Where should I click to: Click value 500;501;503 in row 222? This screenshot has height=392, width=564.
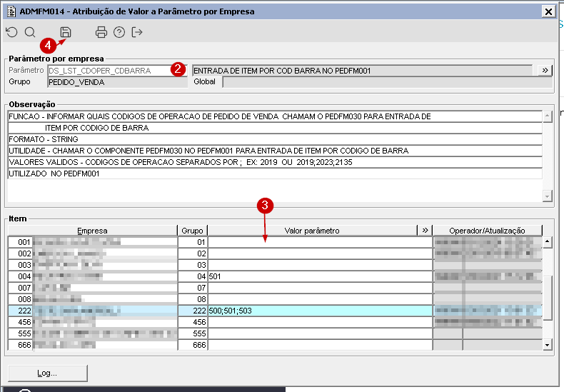click(x=230, y=311)
